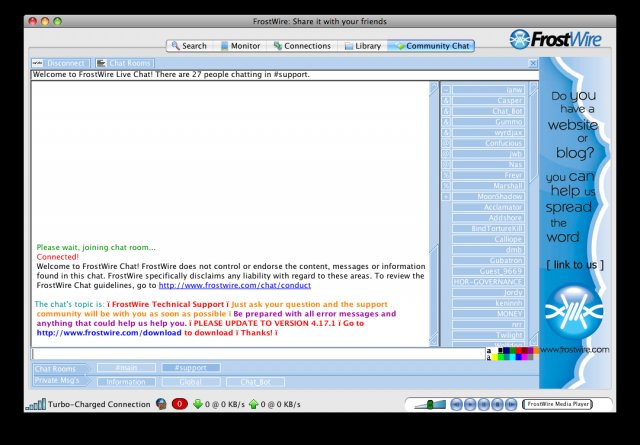640x445 pixels.
Task: Select user Acclamator in the list
Action: tap(488, 207)
